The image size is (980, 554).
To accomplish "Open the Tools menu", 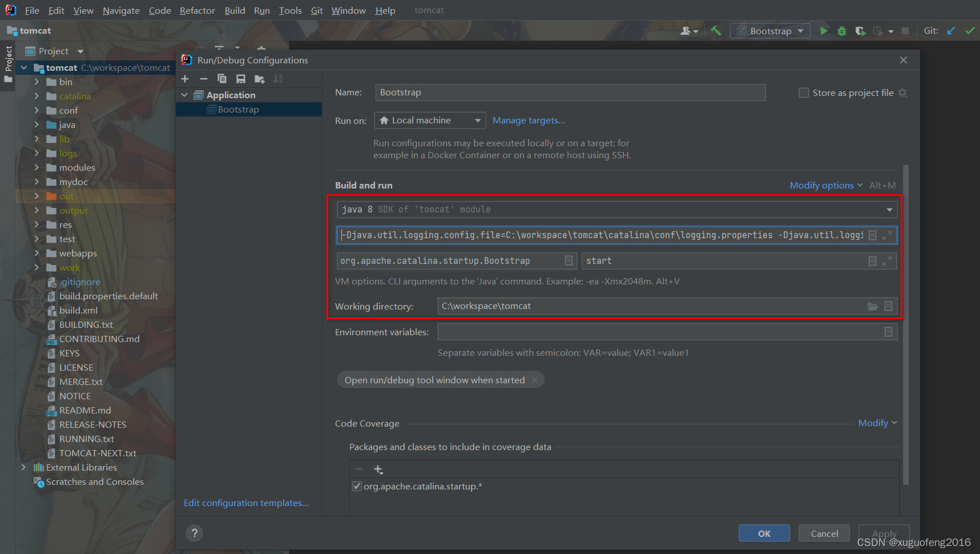I will 290,10.
